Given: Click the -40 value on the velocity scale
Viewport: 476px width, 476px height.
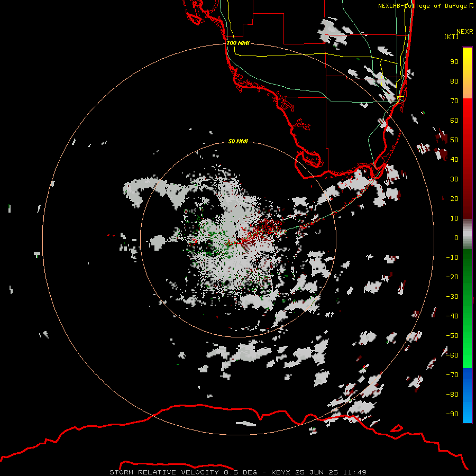Looking at the screenshot, I should point(452,316).
